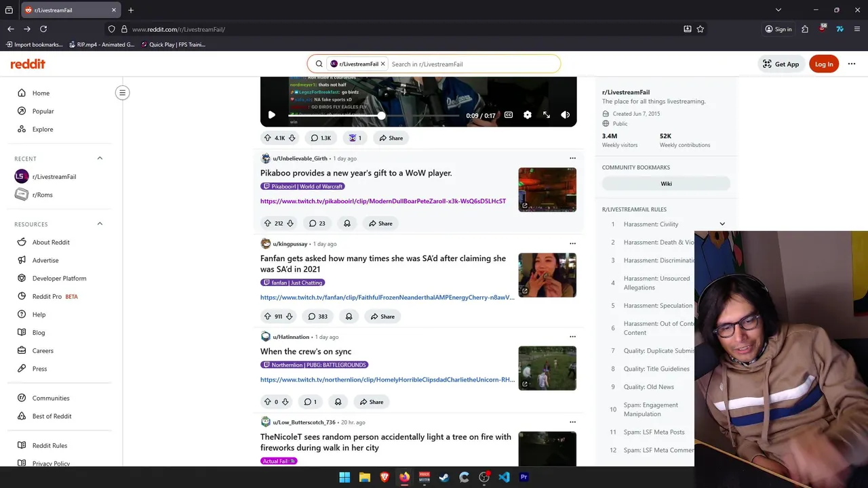Give award to Pikaboo post

click(x=347, y=224)
